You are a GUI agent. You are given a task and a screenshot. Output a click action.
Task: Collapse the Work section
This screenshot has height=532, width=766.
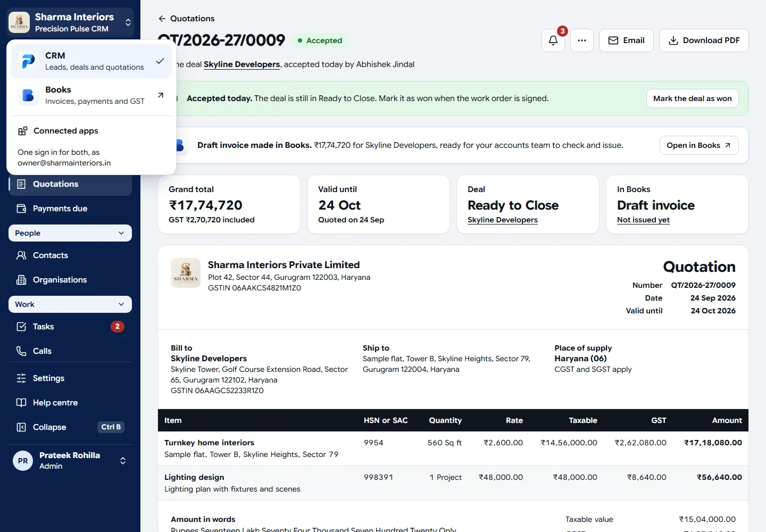pyautogui.click(x=70, y=304)
